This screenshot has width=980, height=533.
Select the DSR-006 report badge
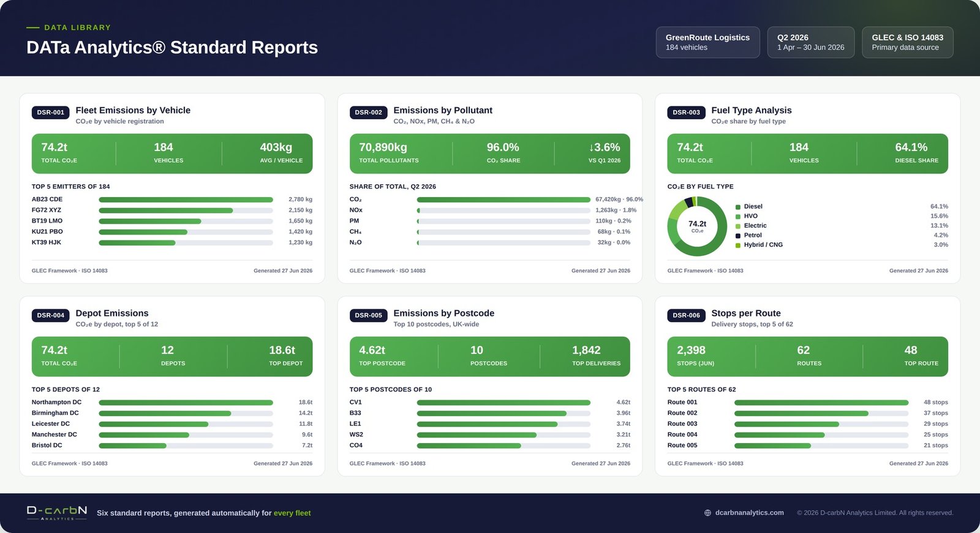point(686,316)
